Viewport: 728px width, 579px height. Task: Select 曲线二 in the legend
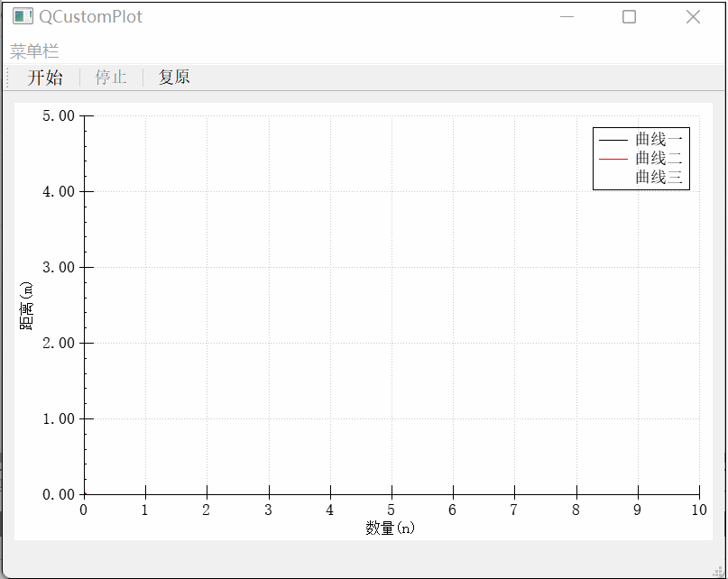[659, 159]
